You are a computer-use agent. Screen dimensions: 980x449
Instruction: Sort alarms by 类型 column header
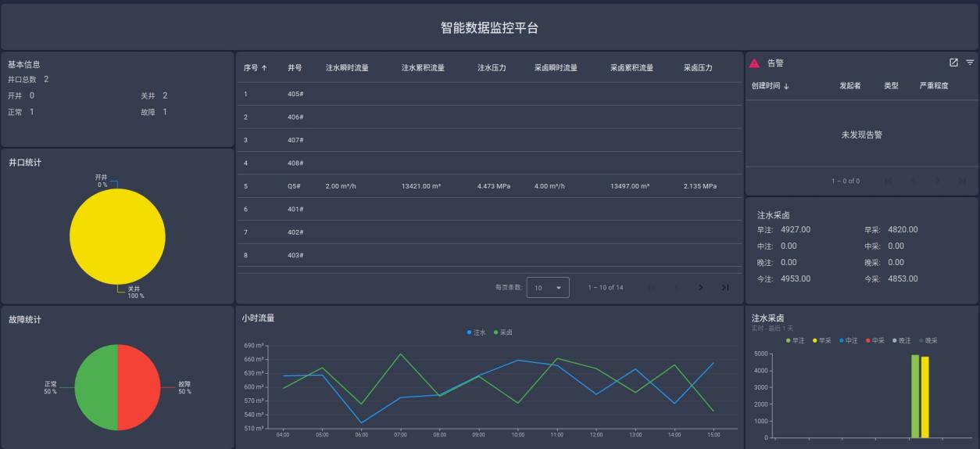click(891, 86)
